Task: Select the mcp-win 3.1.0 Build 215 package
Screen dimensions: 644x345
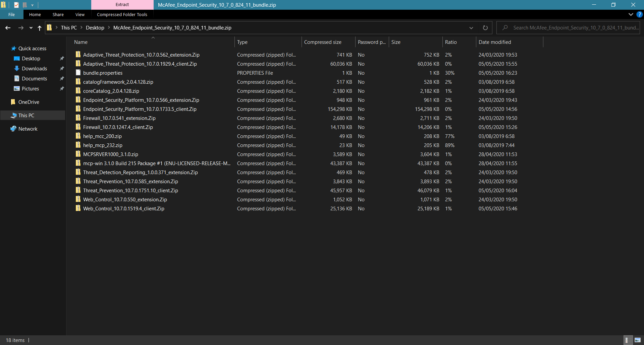Action: 157,163
